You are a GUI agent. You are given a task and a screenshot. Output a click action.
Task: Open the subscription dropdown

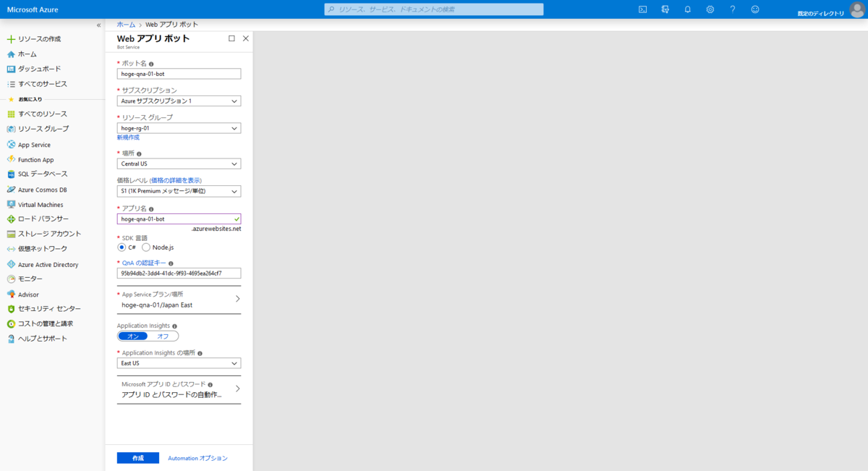tap(179, 101)
